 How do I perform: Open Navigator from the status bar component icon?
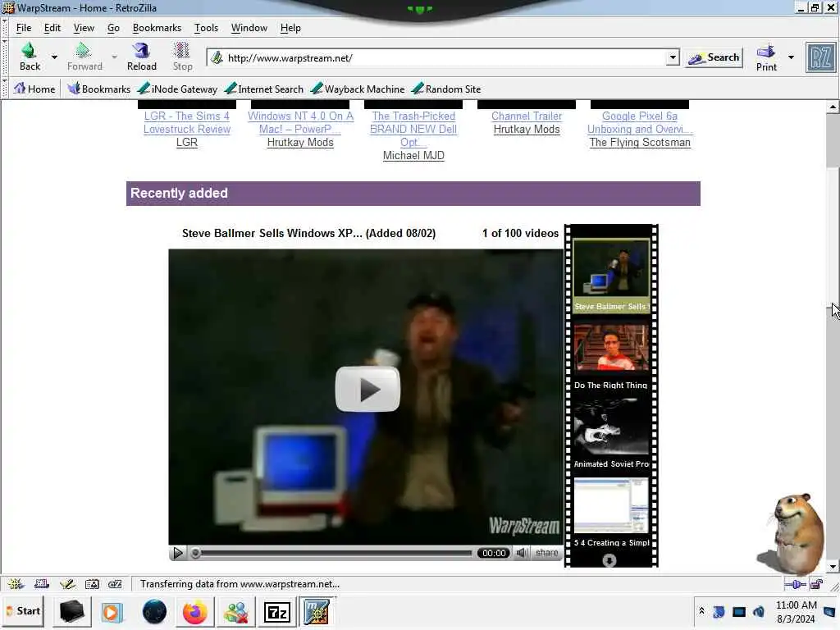(x=15, y=584)
